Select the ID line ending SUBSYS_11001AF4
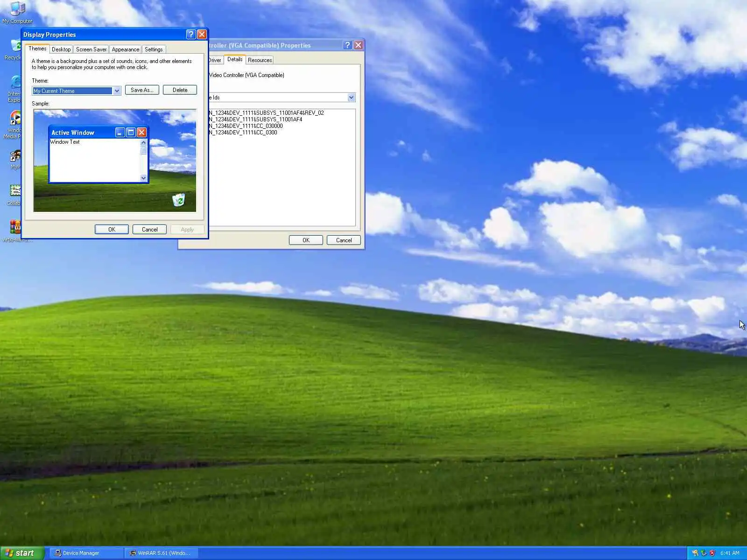 click(x=255, y=119)
